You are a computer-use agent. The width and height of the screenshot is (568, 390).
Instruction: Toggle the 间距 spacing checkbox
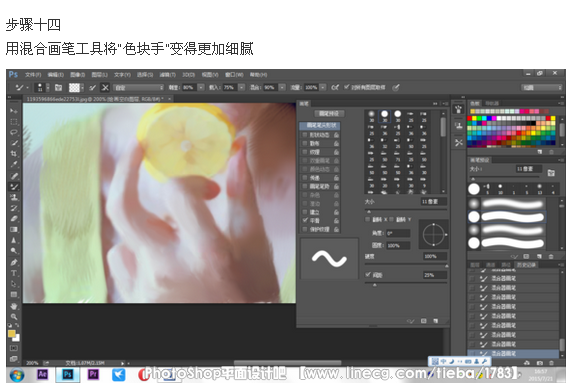click(x=368, y=274)
